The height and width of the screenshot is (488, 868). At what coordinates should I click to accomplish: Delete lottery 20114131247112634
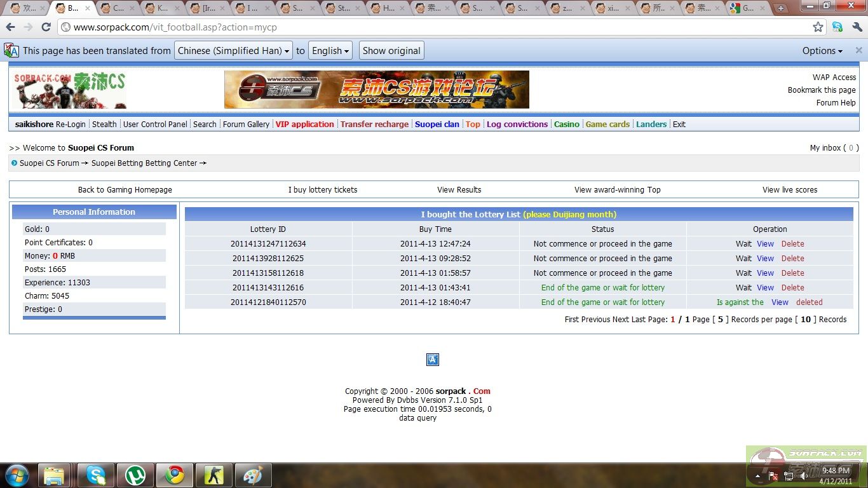pos(792,244)
